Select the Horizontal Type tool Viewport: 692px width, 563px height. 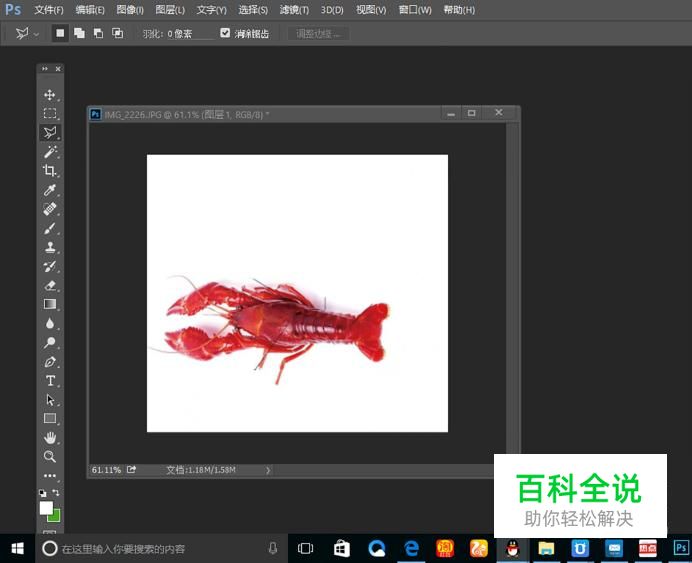click(x=50, y=381)
